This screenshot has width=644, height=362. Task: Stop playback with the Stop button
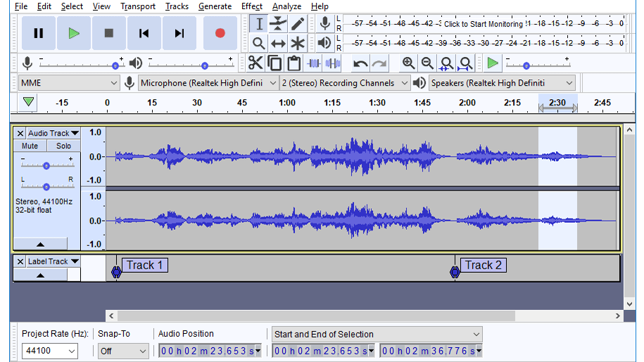coord(109,33)
